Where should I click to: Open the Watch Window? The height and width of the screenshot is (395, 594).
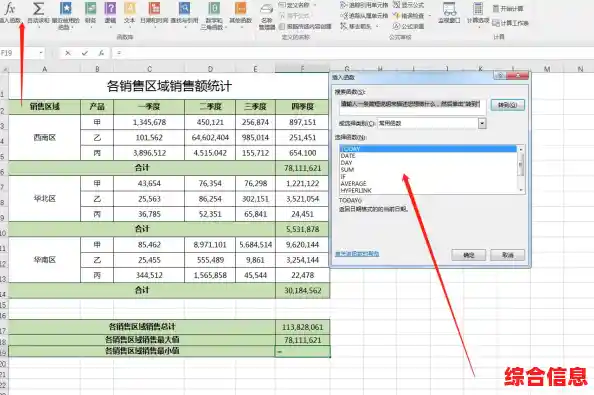pos(449,13)
